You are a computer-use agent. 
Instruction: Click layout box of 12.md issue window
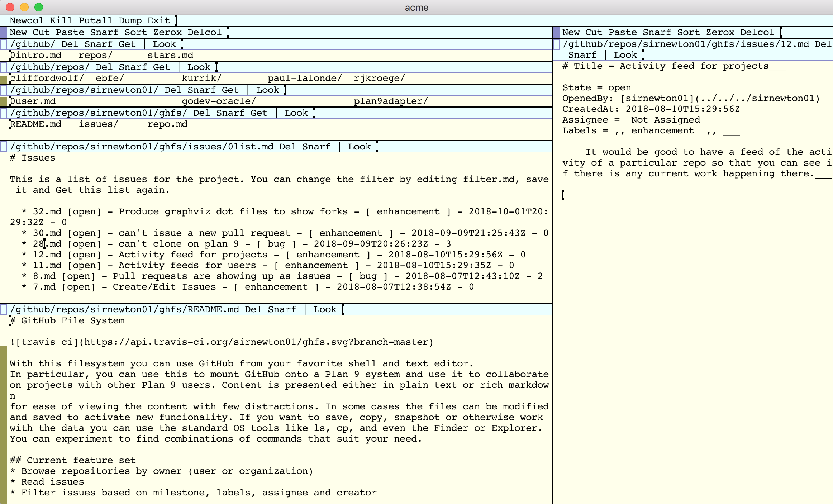(x=556, y=44)
